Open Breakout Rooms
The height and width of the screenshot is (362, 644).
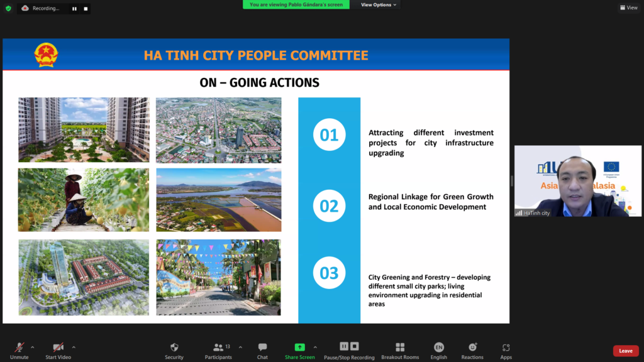(x=399, y=350)
